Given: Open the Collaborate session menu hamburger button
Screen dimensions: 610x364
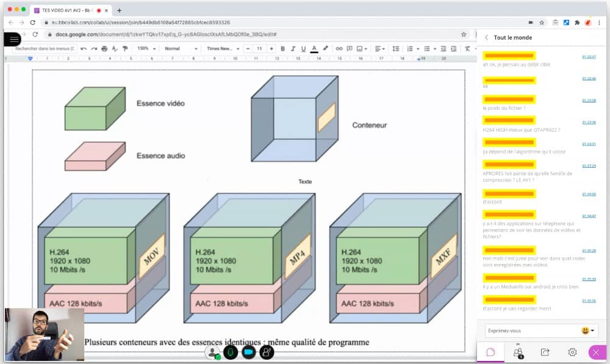Looking at the screenshot, I should [x=13, y=39].
